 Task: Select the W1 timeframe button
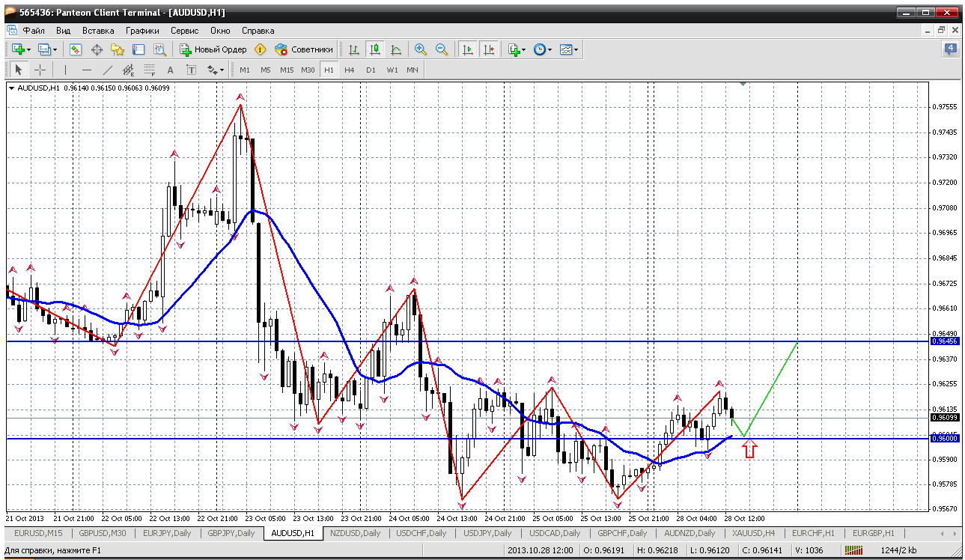coord(392,70)
